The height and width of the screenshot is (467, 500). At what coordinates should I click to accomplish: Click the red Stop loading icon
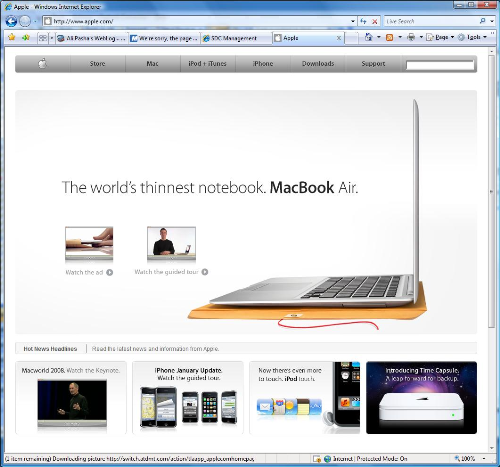coord(375,21)
